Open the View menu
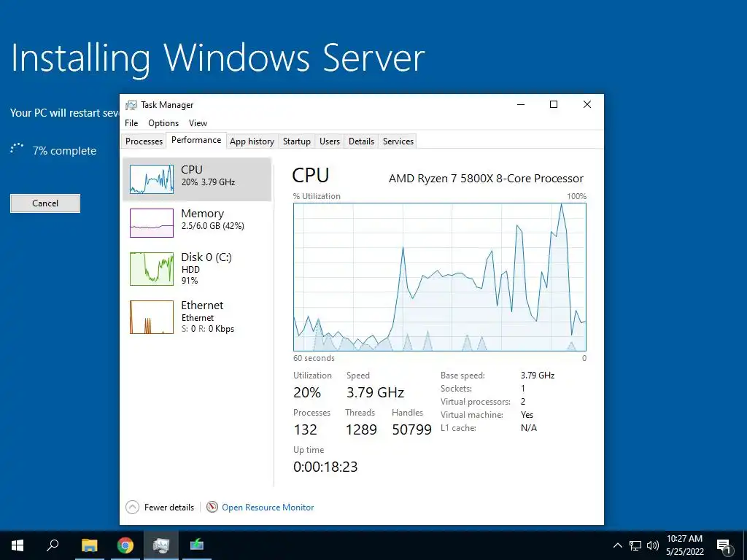Screen dimensions: 747x560 [198, 122]
